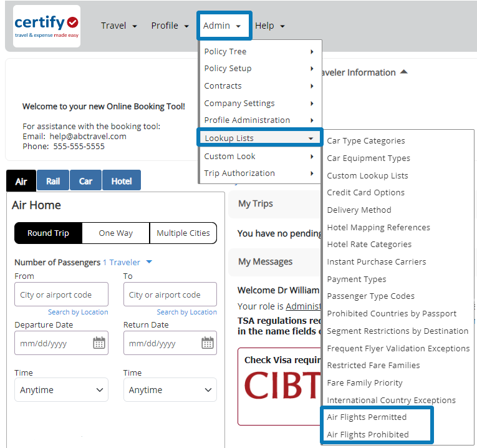Open the Admin menu
The image size is (477, 448).
223,26
